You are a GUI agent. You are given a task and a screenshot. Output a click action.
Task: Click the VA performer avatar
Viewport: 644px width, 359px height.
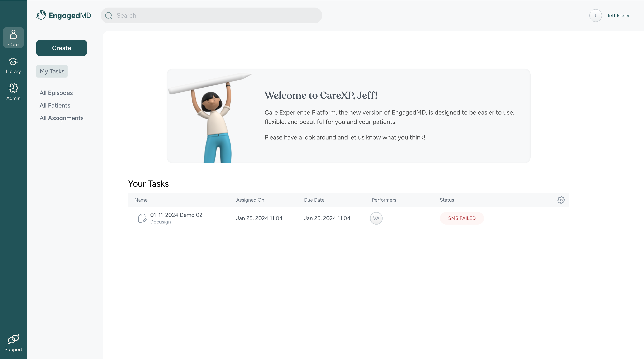pyautogui.click(x=376, y=218)
